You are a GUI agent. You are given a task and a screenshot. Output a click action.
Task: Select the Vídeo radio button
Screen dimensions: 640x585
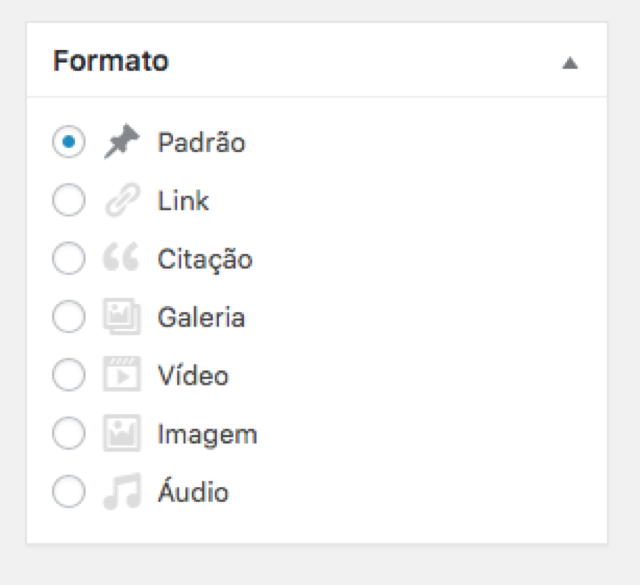pyautogui.click(x=69, y=376)
